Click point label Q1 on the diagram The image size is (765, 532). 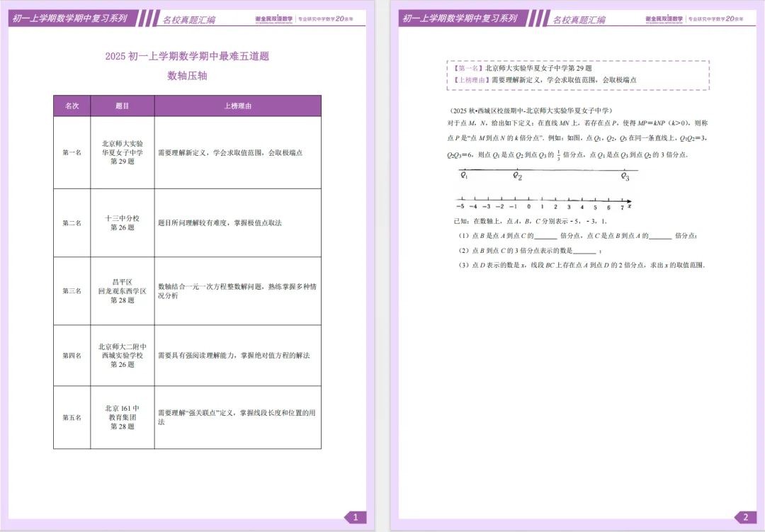pyautogui.click(x=464, y=175)
